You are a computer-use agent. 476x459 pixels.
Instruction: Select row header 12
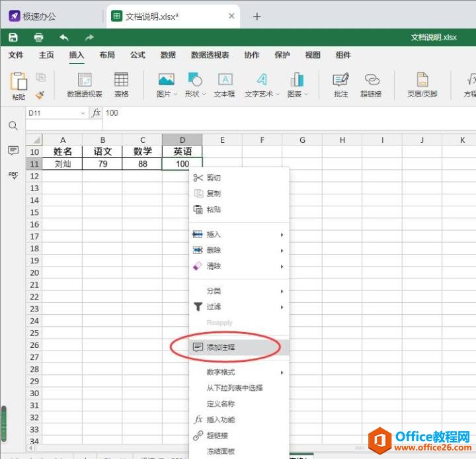[34, 176]
